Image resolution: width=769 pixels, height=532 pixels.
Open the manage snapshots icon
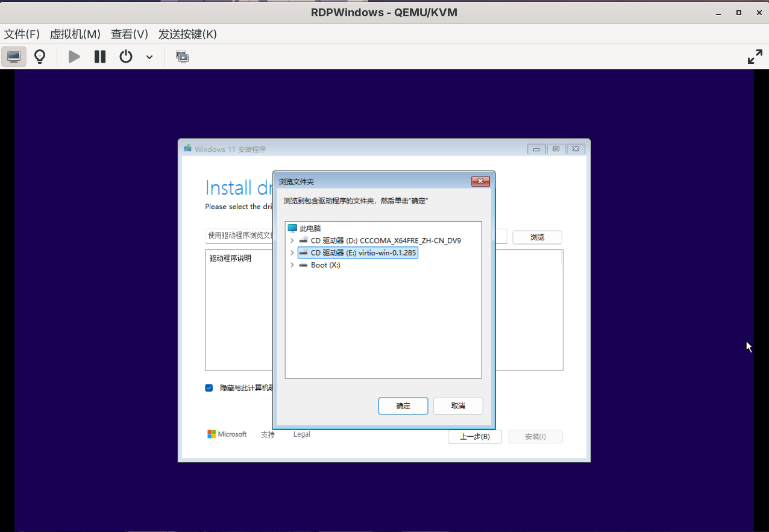[x=182, y=57]
